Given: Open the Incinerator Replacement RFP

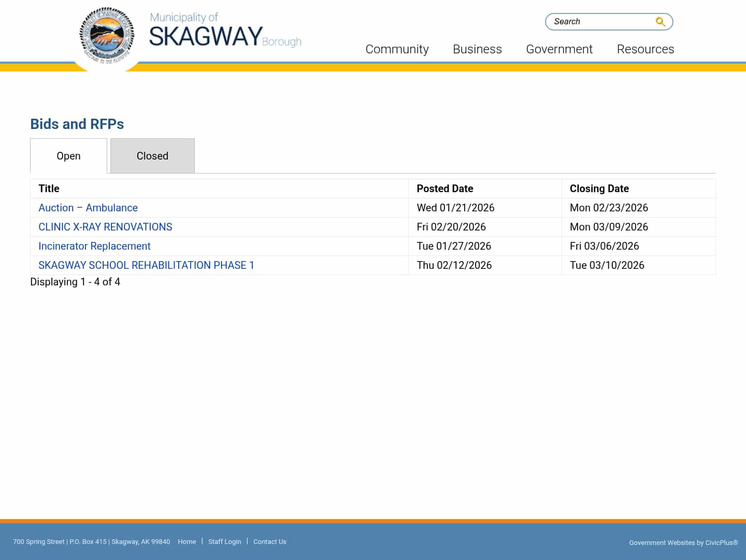Looking at the screenshot, I should pyautogui.click(x=94, y=246).
